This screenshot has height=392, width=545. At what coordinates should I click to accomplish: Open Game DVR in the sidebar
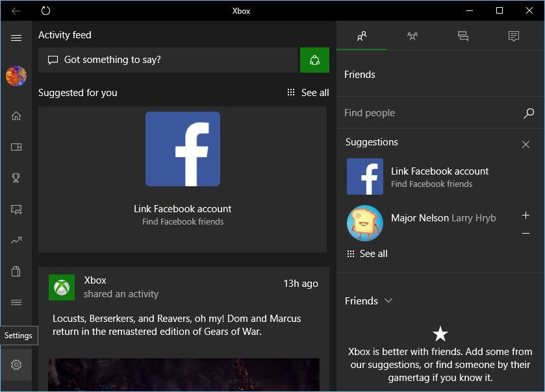[x=16, y=210]
